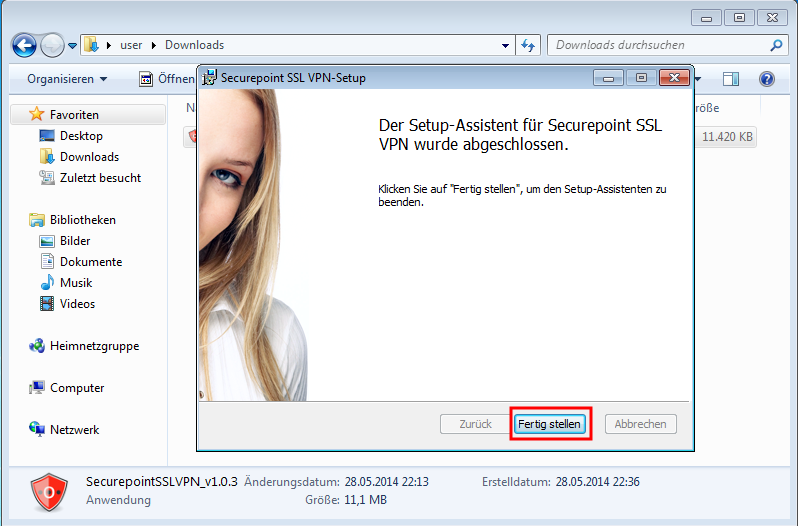Click the search magnifier icon
This screenshot has height=526, width=798.
(776, 45)
